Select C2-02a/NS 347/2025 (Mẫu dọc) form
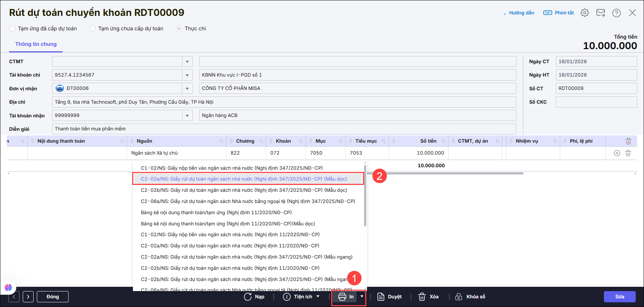The image size is (644, 307). pos(248,179)
